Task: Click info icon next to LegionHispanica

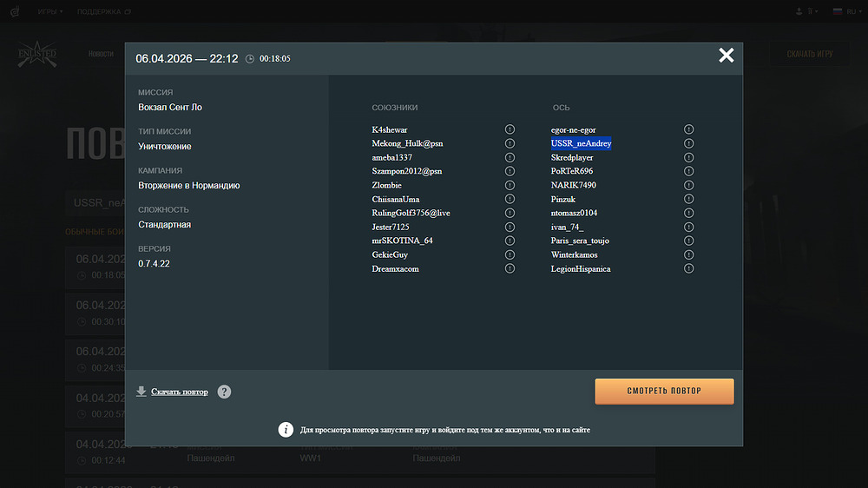Action: [x=688, y=268]
